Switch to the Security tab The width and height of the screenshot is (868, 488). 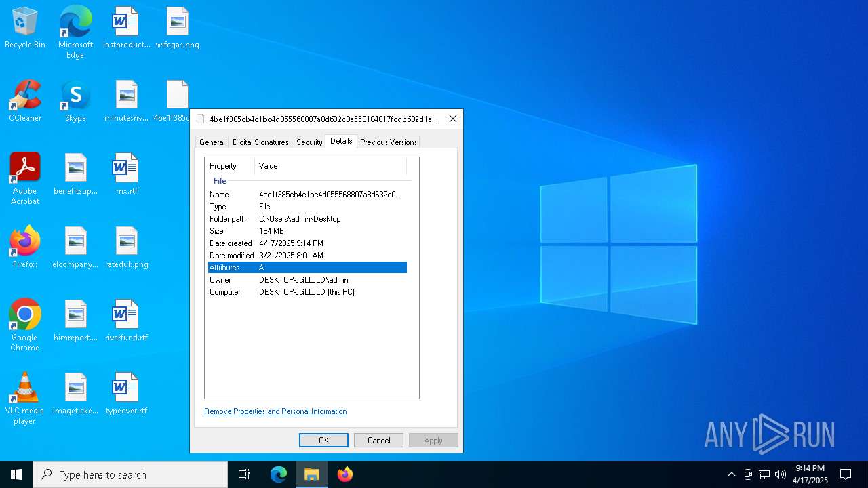(x=309, y=142)
